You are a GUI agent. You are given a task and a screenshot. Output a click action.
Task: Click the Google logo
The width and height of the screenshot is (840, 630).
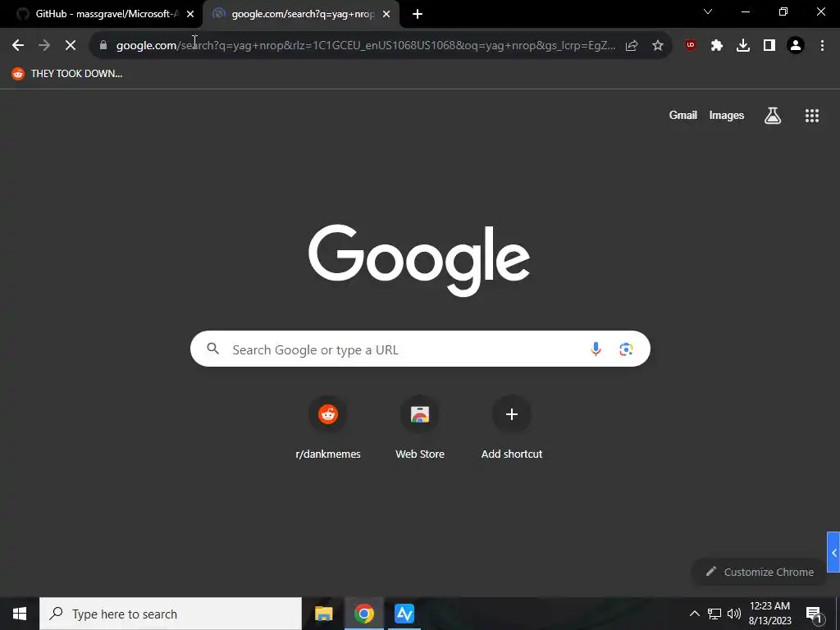click(419, 260)
